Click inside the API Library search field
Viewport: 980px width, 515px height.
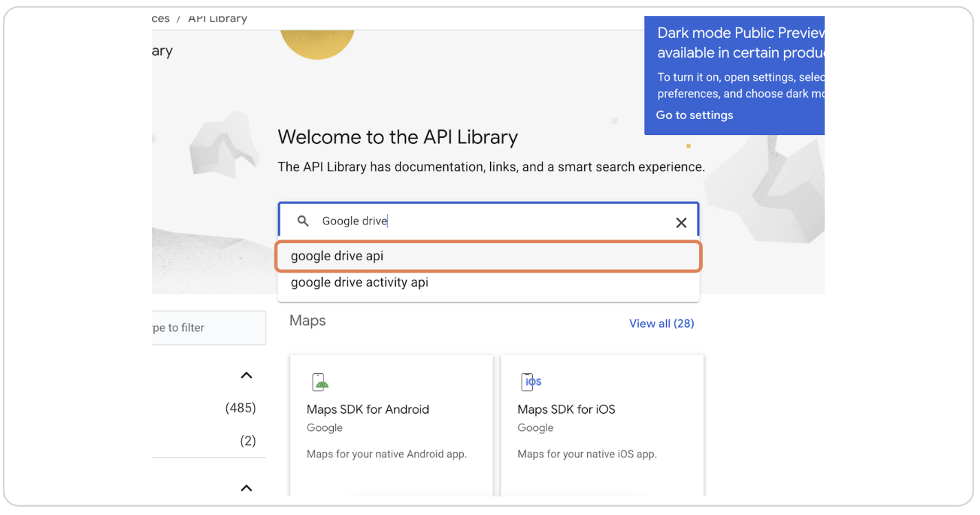[x=482, y=220]
